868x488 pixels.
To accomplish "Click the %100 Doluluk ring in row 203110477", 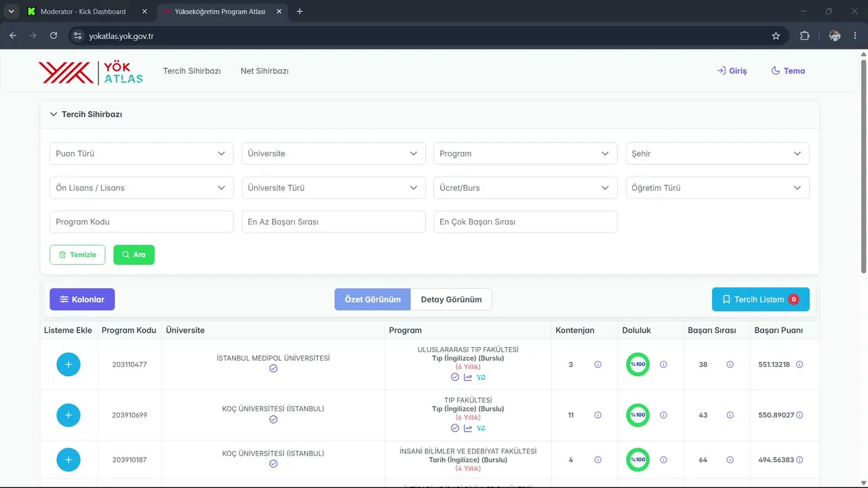I will point(637,365).
